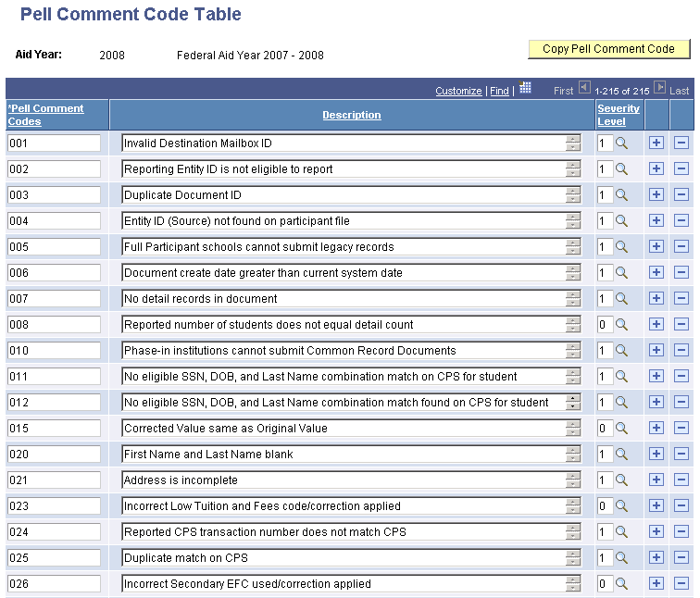Look up severity for code 026

pos(621,583)
